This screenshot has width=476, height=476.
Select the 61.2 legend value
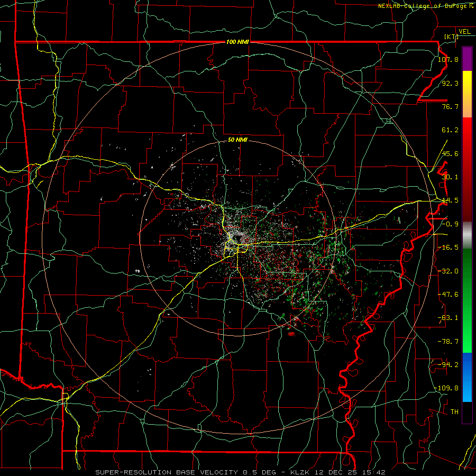click(450, 130)
